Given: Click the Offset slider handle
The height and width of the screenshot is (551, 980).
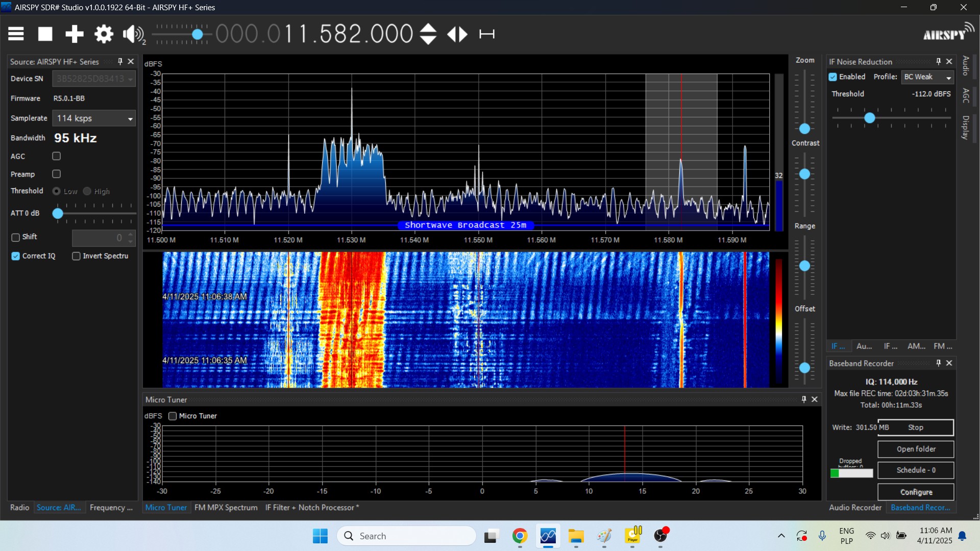Looking at the screenshot, I should (804, 367).
